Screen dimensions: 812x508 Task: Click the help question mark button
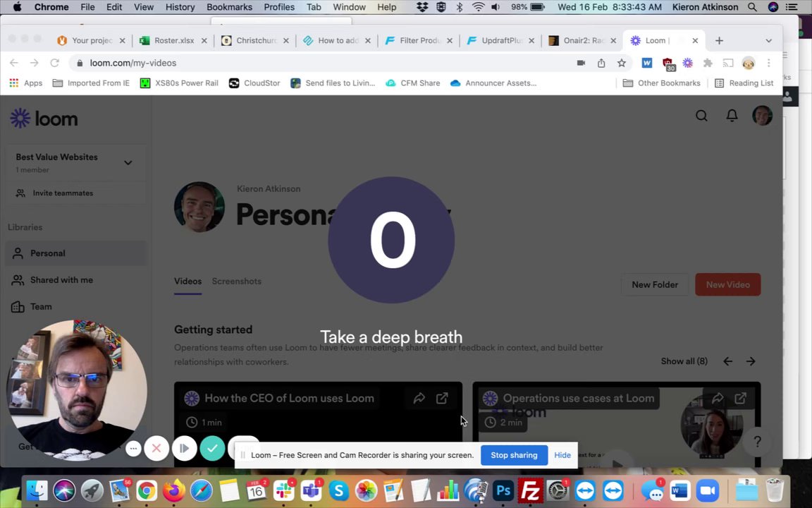(757, 442)
